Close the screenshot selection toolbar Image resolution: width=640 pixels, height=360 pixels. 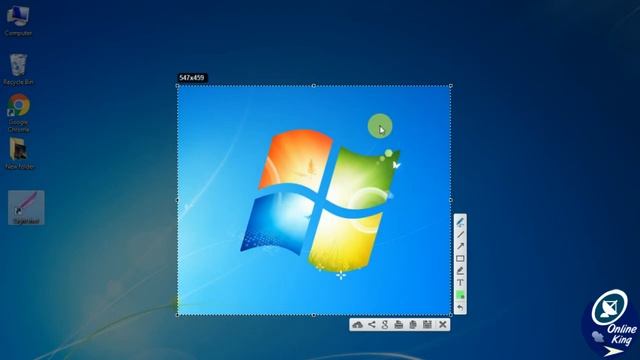[443, 325]
